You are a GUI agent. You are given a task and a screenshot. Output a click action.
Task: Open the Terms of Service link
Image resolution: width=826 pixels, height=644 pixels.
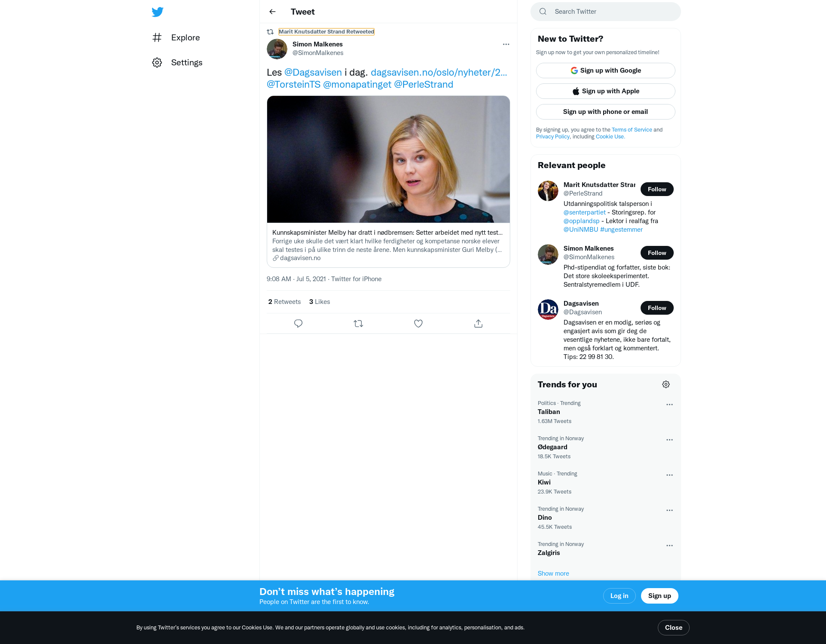tap(632, 130)
